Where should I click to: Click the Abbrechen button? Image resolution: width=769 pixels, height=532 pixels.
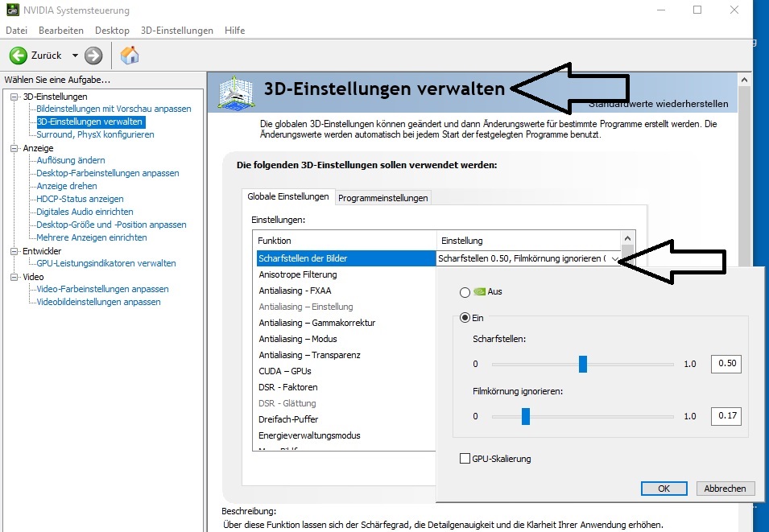pyautogui.click(x=724, y=488)
